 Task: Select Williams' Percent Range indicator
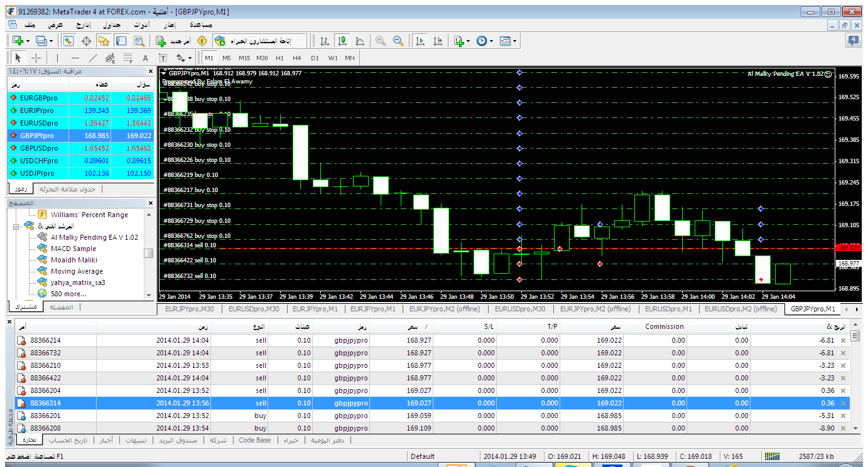point(89,215)
